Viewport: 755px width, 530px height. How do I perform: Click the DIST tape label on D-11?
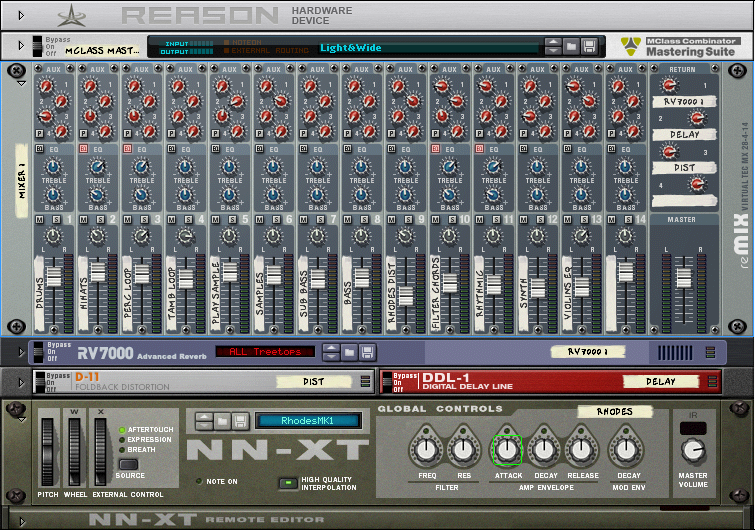click(314, 382)
